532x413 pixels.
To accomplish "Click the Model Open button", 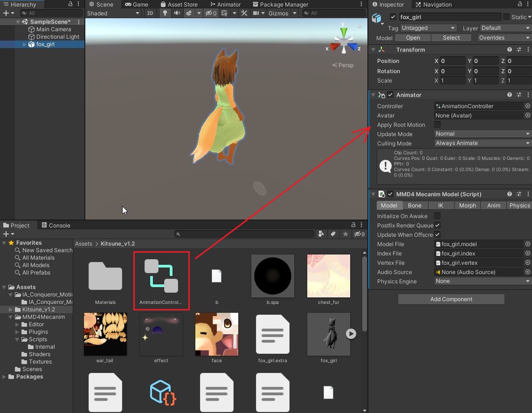I will click(413, 38).
